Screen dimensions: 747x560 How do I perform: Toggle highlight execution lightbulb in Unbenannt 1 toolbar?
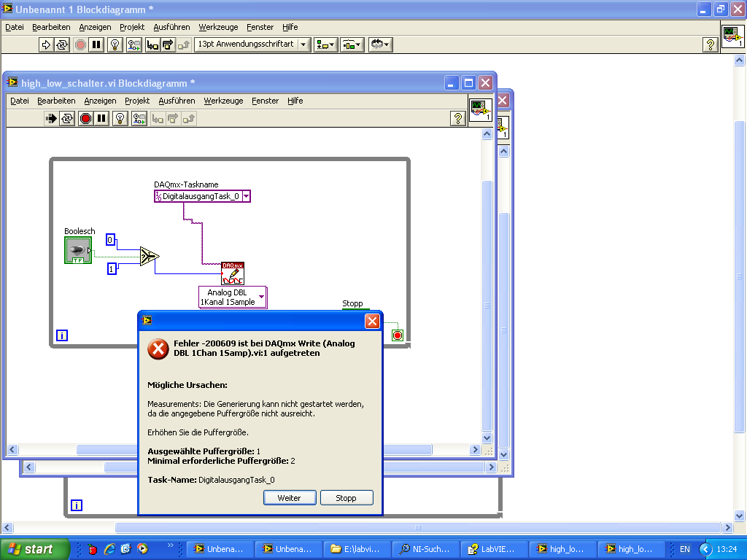[x=115, y=44]
